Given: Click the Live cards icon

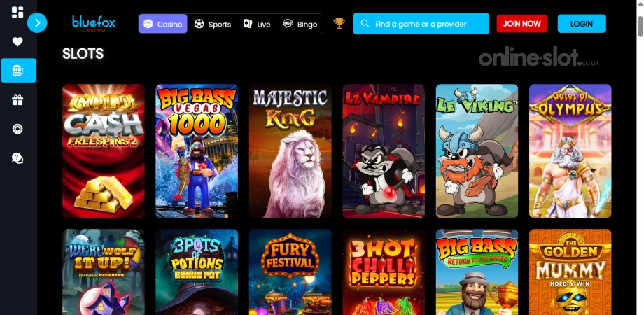Looking at the screenshot, I should coord(248,23).
